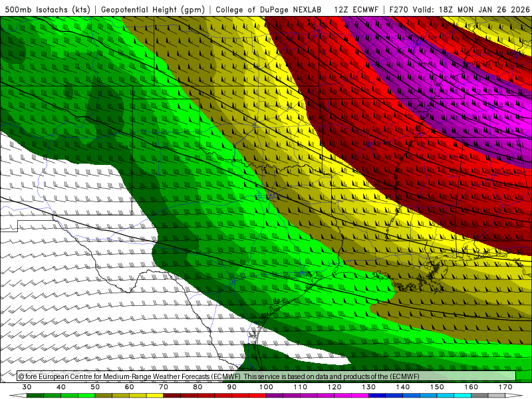The height and width of the screenshot is (399, 532).
Task: Click the 'F270' forecast hour label
Action: pyautogui.click(x=399, y=9)
